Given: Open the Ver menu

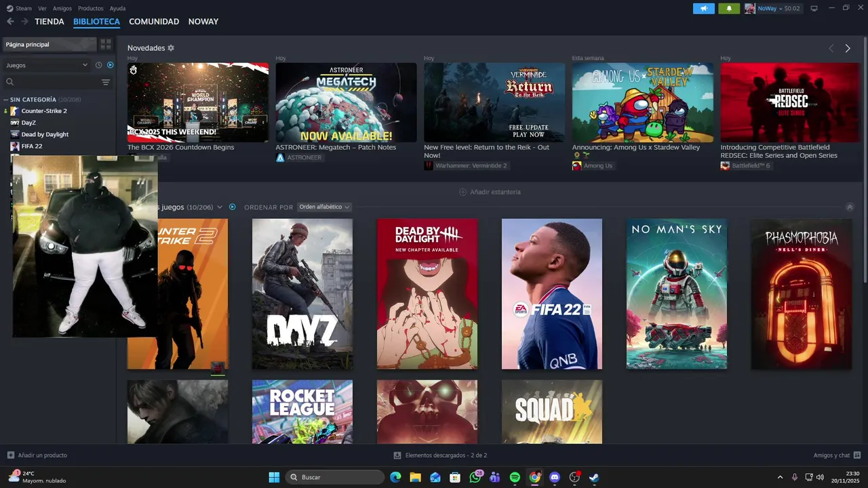Looking at the screenshot, I should tap(43, 8).
